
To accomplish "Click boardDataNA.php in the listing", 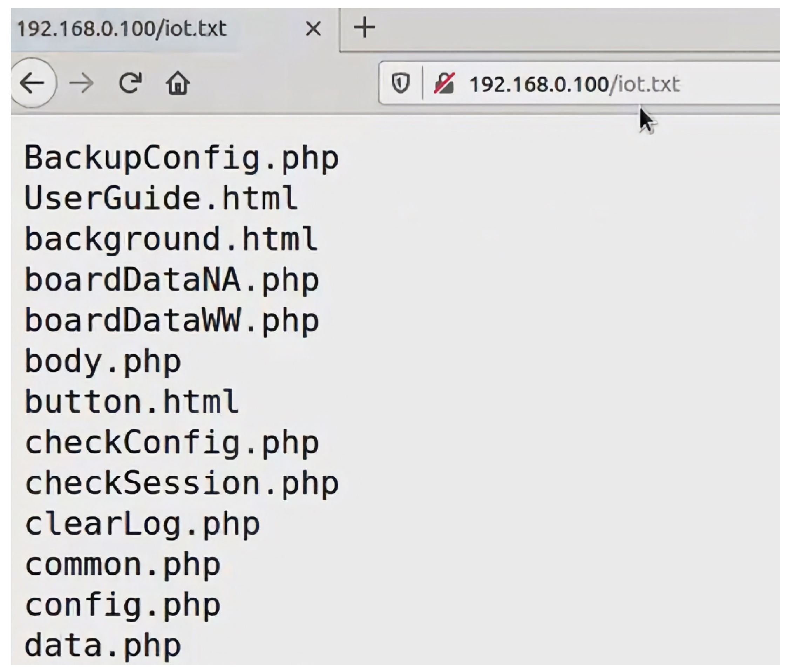I will click(171, 280).
